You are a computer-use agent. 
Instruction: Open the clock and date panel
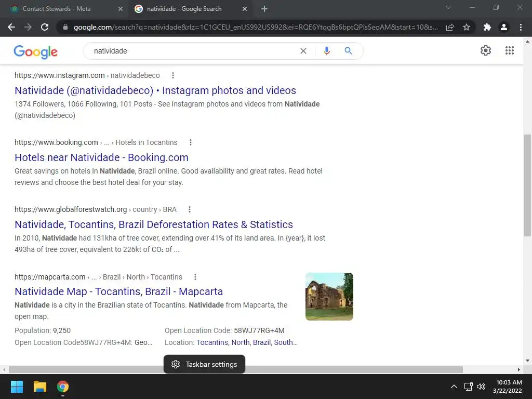[508, 387]
